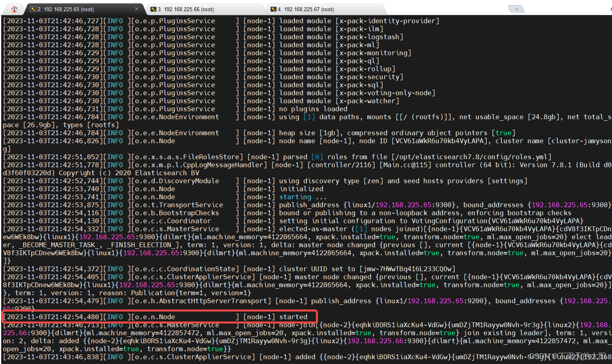
Task: Click the text [x-pack-logstash]
Action: (369, 37)
